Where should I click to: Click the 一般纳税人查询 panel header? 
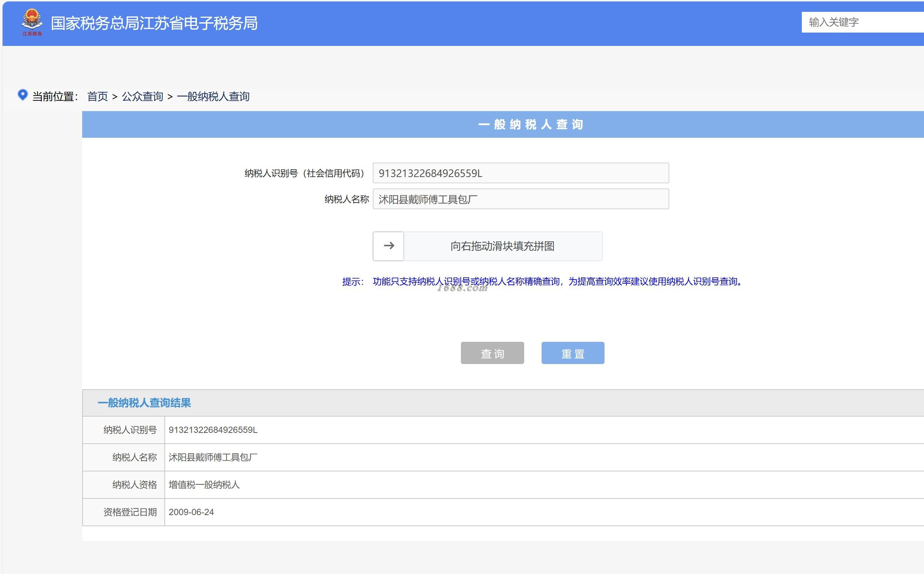pos(503,124)
